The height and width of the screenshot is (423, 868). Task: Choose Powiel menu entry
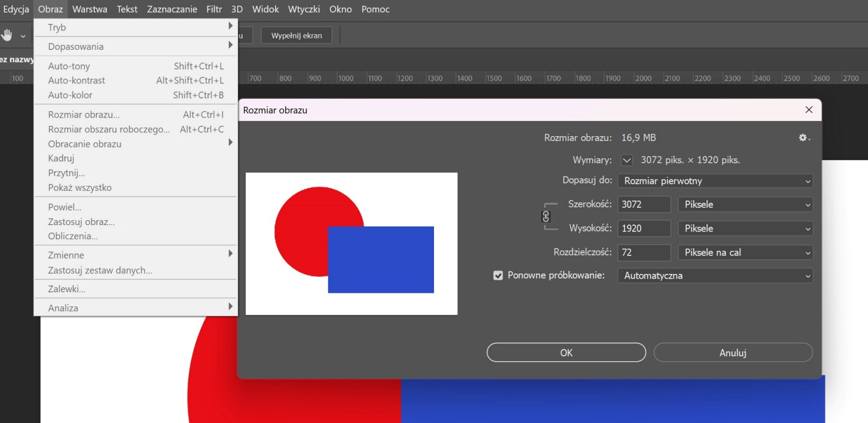tap(136, 207)
